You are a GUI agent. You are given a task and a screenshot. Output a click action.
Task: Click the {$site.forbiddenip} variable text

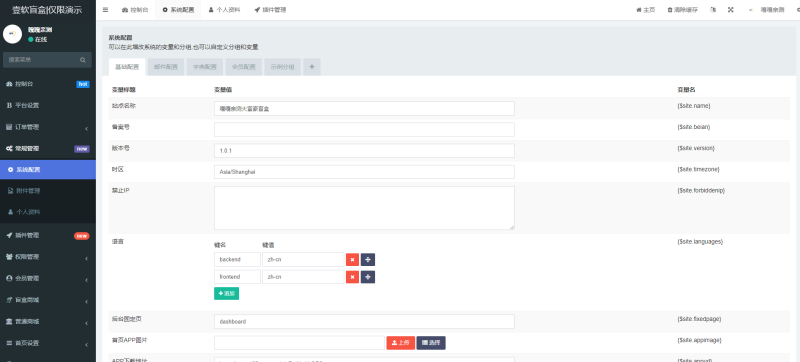pos(701,190)
